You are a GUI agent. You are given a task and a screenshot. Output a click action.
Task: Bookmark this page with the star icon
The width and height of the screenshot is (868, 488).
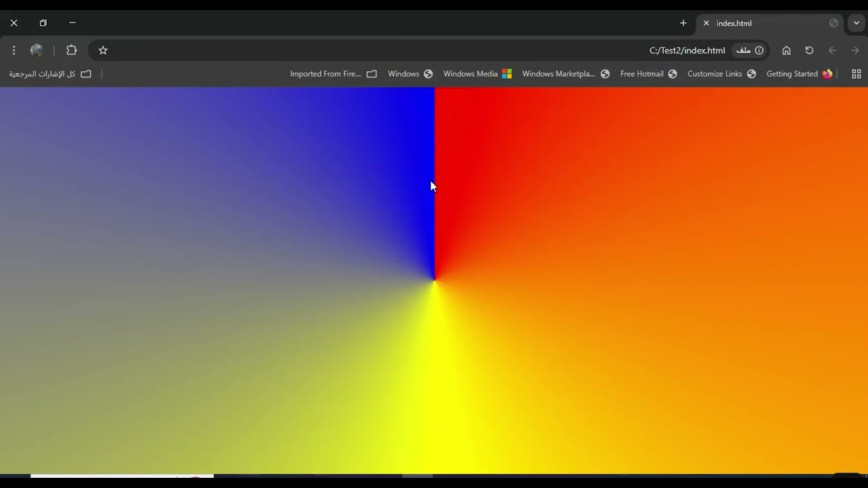(x=103, y=50)
